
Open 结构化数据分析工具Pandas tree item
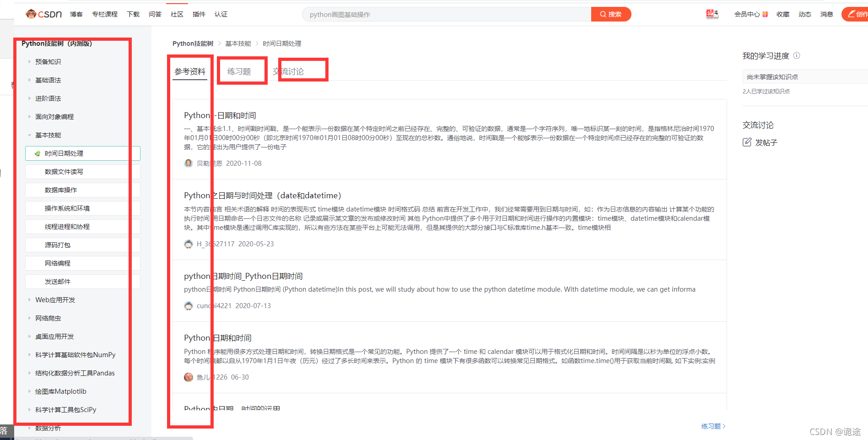coord(75,373)
